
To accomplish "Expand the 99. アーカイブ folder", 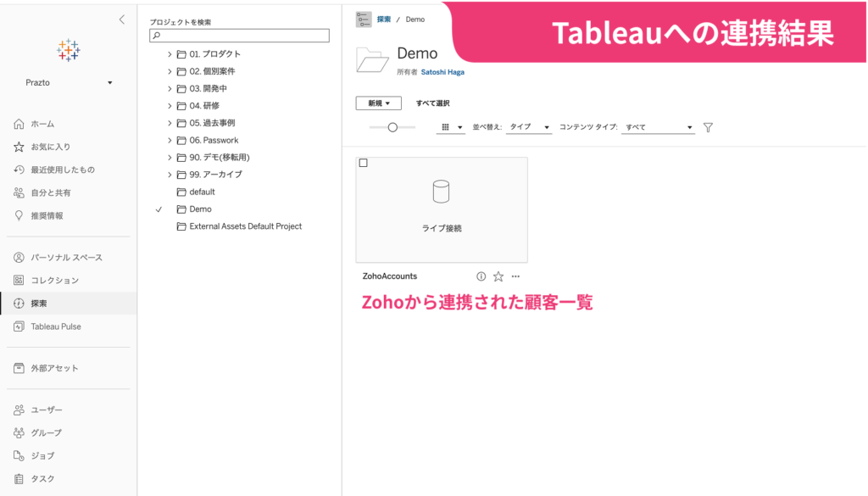I will pyautogui.click(x=170, y=175).
